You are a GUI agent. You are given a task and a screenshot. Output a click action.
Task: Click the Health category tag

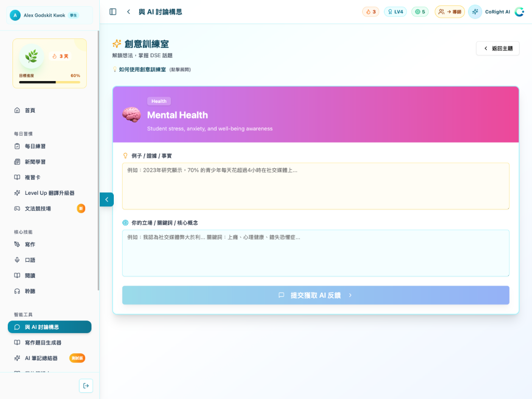click(159, 101)
